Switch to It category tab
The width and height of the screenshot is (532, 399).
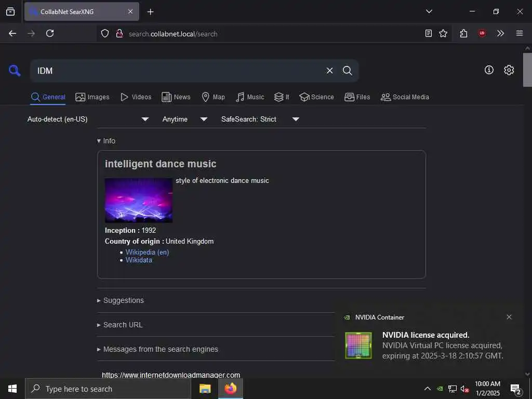click(282, 97)
